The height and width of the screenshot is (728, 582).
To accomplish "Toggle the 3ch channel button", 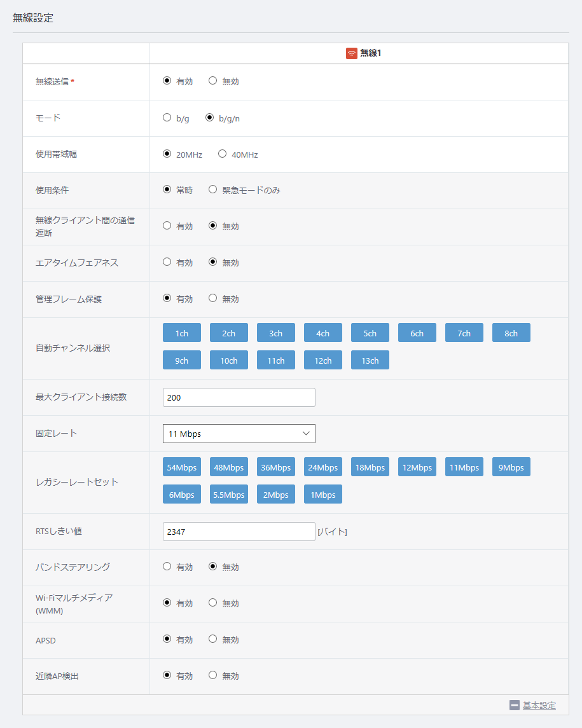I will point(276,333).
